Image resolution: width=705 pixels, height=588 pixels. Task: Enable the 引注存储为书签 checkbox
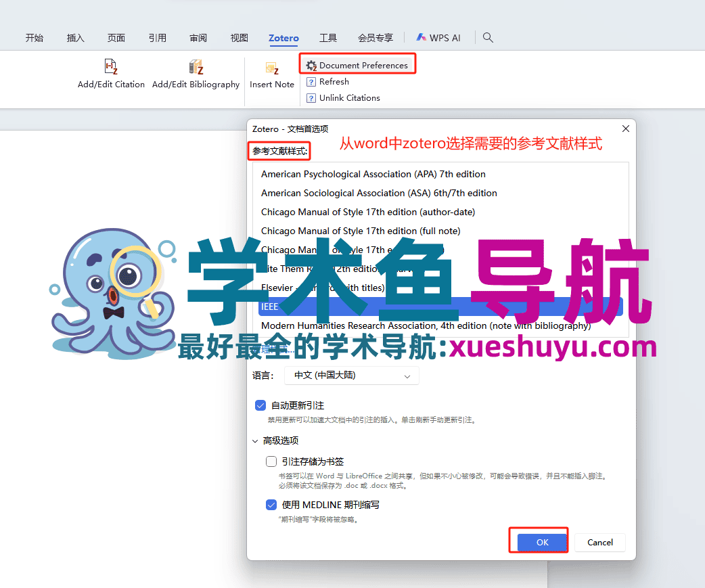click(271, 461)
